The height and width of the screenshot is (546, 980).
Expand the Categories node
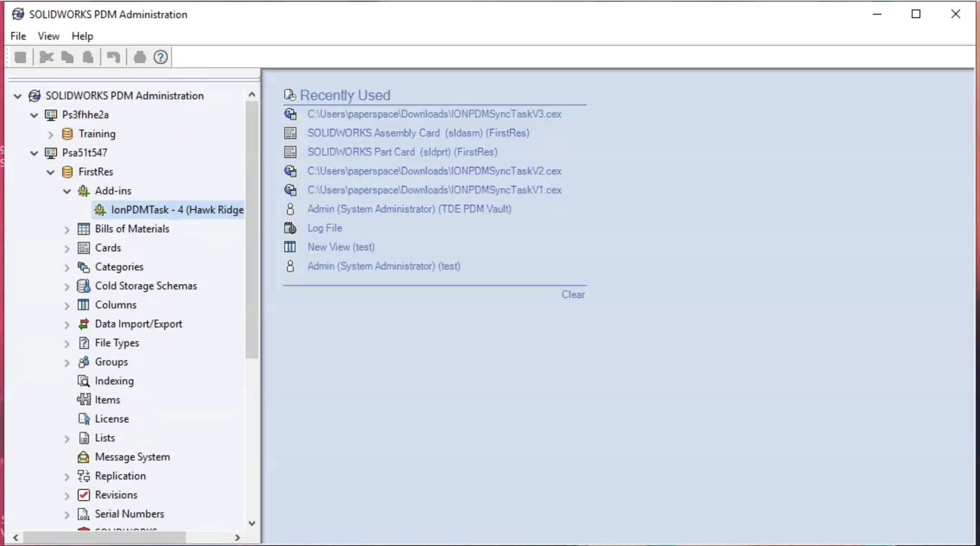point(67,268)
